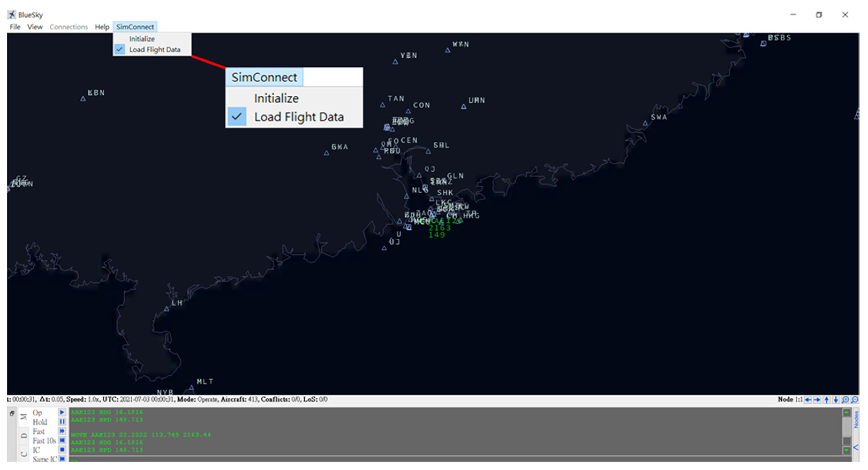This screenshot has height=470, width=868.
Task: Click the Fast 10s skip button
Action: pyautogui.click(x=62, y=440)
